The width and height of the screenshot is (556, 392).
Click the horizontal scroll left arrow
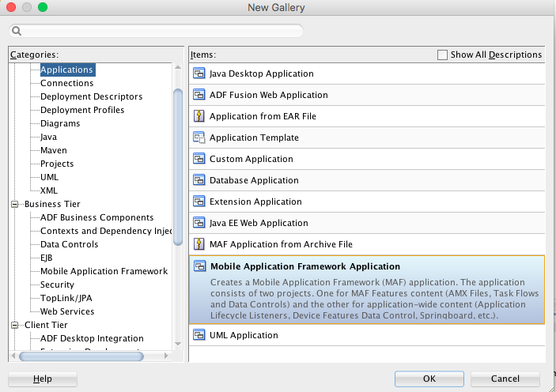point(13,356)
